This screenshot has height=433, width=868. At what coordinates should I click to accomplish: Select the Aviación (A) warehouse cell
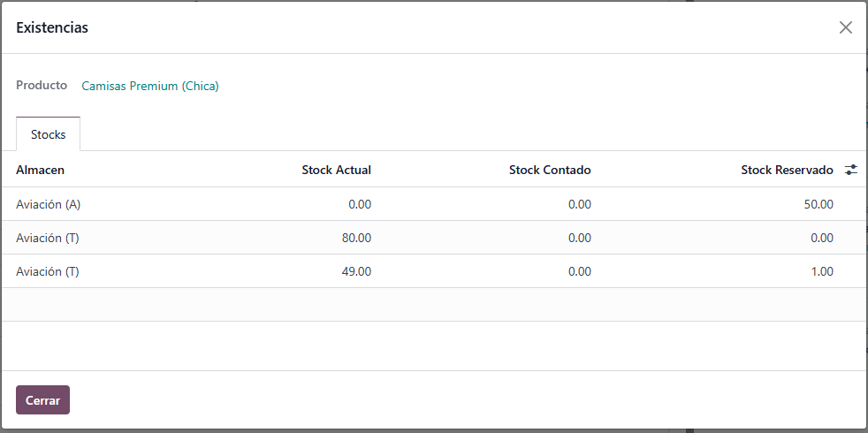[x=48, y=204]
